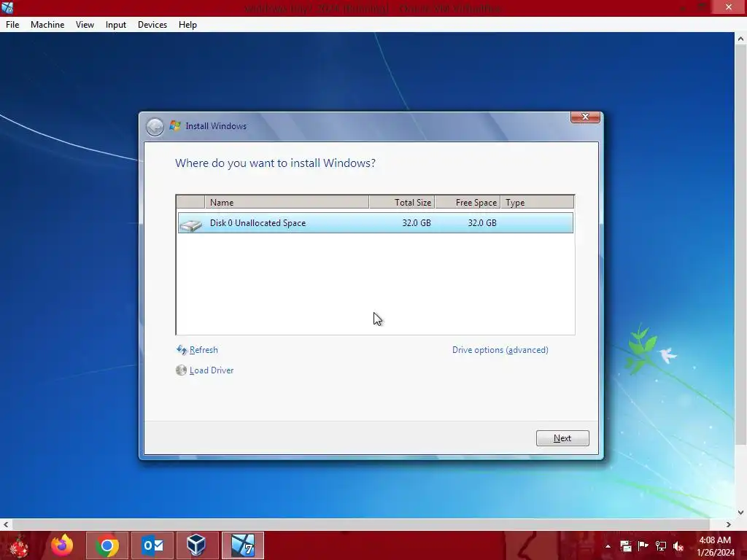Screen dimensions: 747x560
Task: Click the tray icon left of the flag
Action: tap(625, 546)
